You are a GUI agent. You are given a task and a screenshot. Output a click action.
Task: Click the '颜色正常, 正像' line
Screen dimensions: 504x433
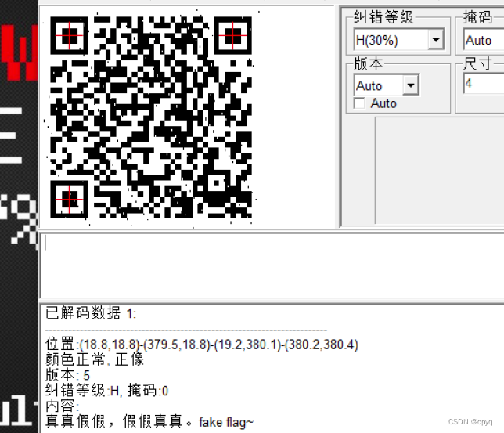pos(94,359)
